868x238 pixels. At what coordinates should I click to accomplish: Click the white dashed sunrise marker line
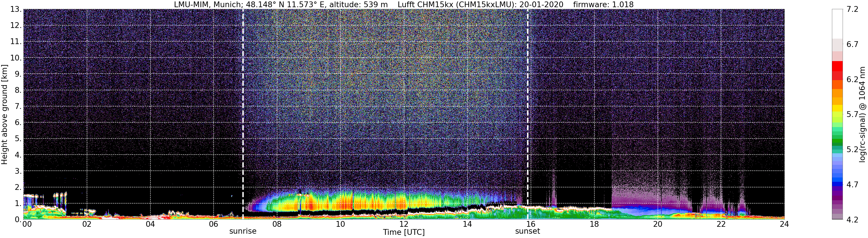tap(243, 114)
